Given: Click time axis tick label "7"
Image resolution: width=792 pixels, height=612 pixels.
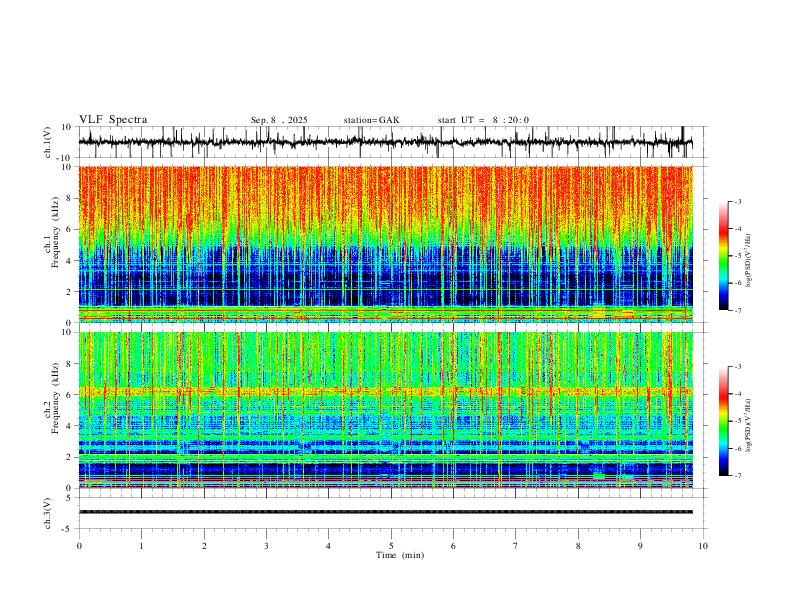Looking at the screenshot, I should [516, 546].
